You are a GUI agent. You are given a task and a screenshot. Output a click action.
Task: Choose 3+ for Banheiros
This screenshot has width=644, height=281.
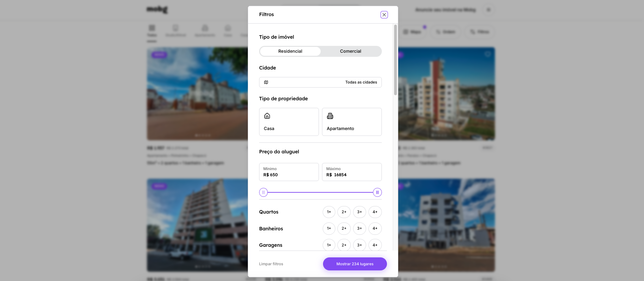point(360,228)
